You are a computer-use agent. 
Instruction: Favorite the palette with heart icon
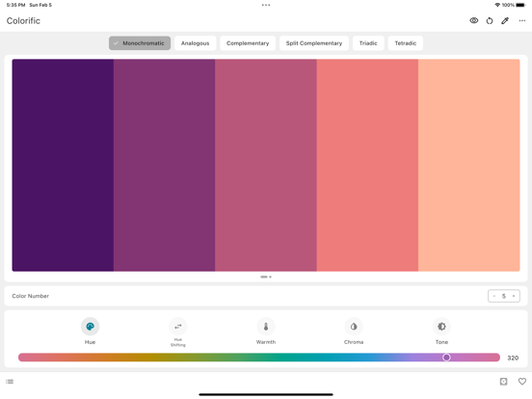point(522,382)
